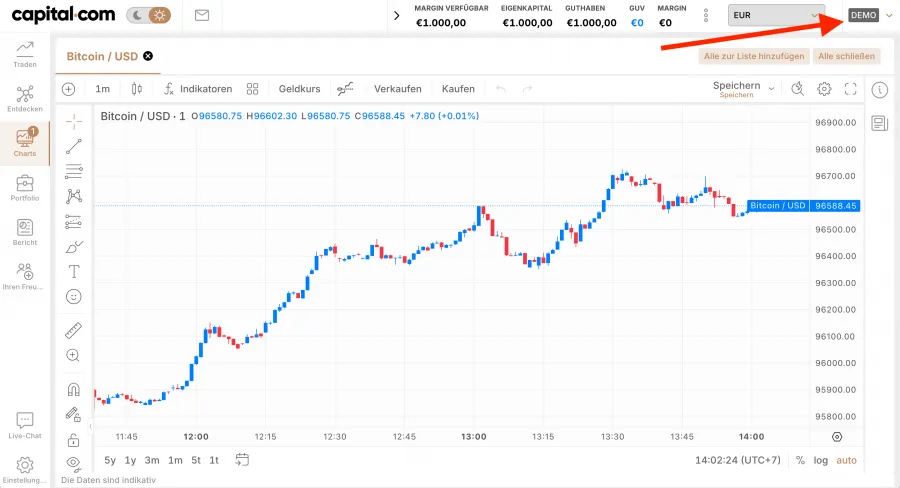
Task: Select the ruler measure tool
Action: tap(73, 330)
